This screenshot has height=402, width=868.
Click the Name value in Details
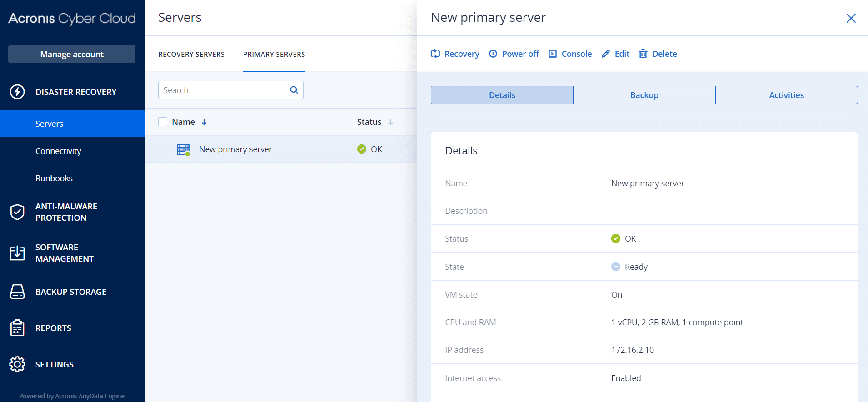[648, 183]
